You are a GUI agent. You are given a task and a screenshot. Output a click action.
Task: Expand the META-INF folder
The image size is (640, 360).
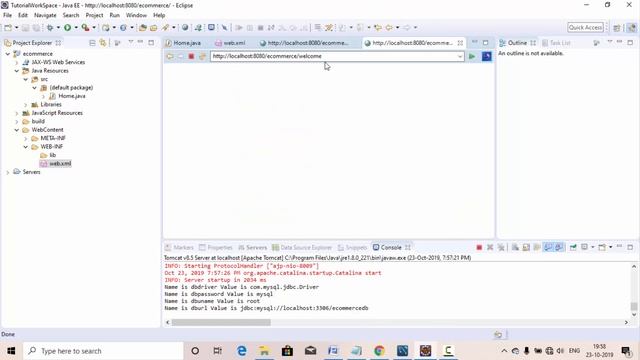point(26,138)
